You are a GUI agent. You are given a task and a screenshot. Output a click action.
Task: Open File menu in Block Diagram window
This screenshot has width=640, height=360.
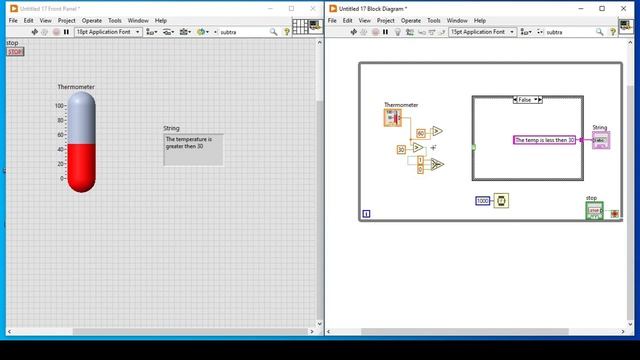[332, 20]
